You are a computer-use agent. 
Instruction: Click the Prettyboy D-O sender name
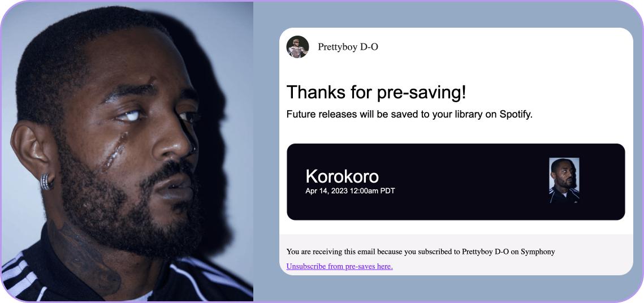(x=348, y=47)
